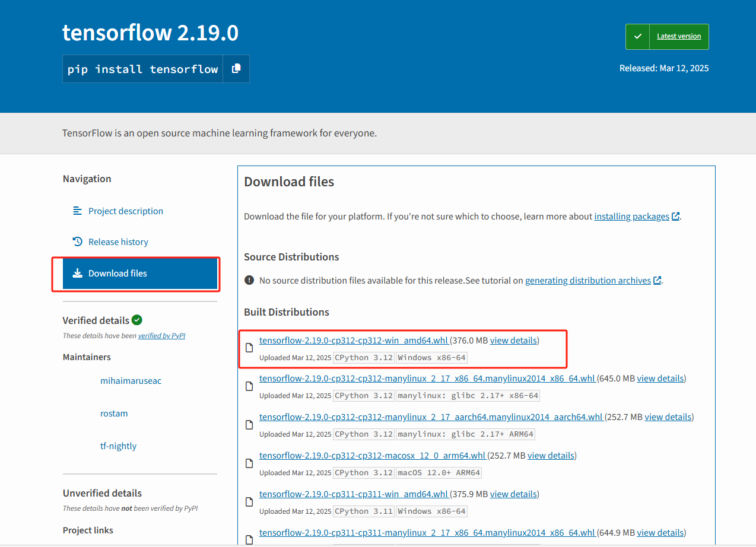
Task: Click the Release history clock icon
Action: (77, 241)
